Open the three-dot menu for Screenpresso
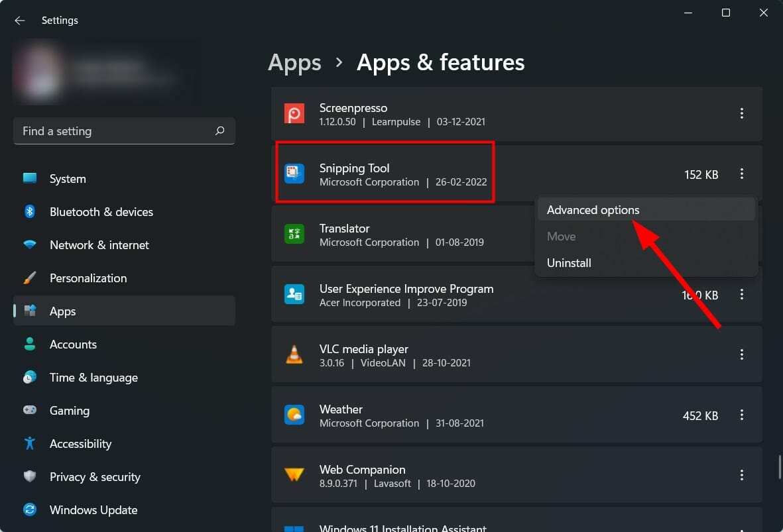This screenshot has height=532, width=783. pos(741,113)
